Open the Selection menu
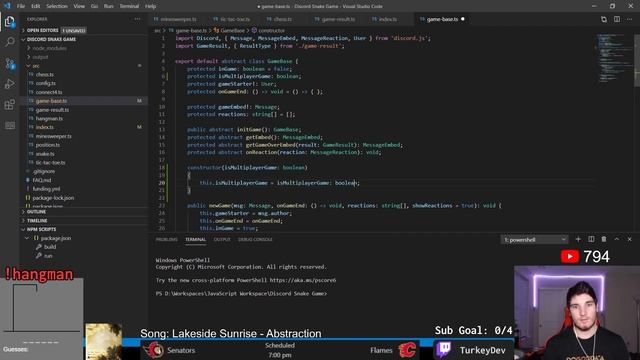Image resolution: width=640 pixels, height=360 pixels. tap(57, 6)
